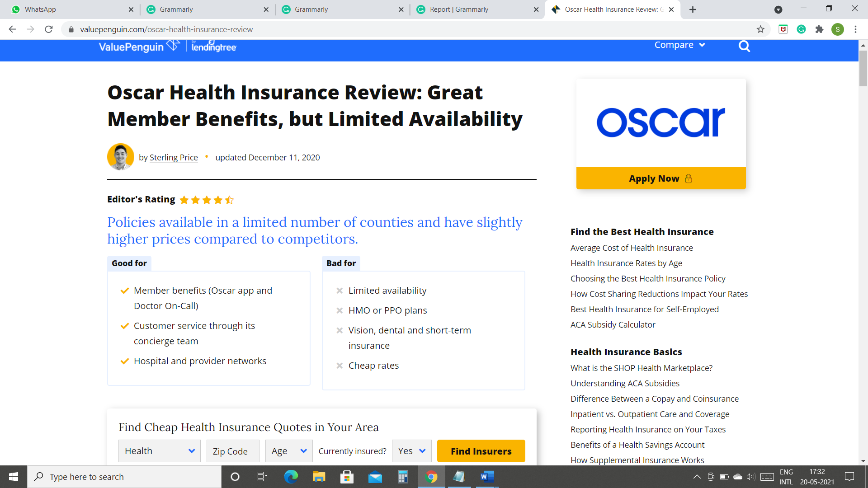
Task: Click the scrollbar down arrow
Action: click(863, 461)
